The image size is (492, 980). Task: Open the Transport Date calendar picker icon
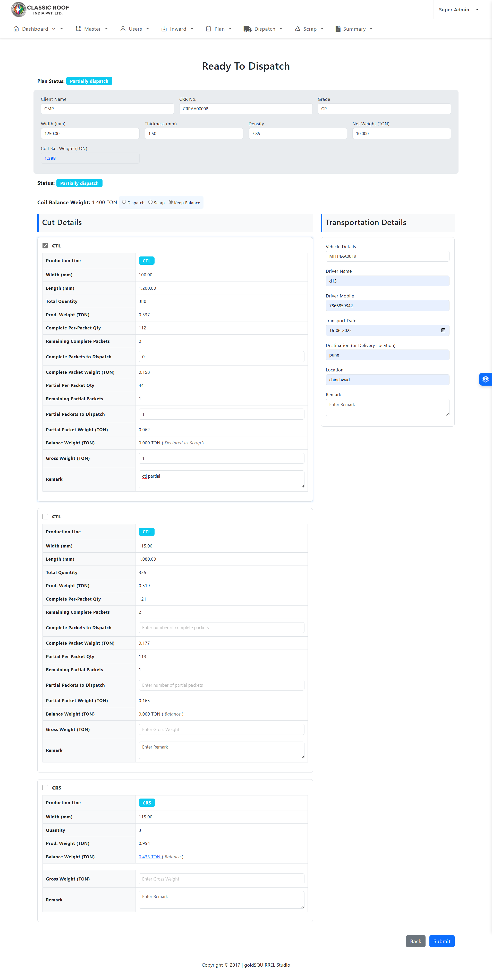click(443, 330)
